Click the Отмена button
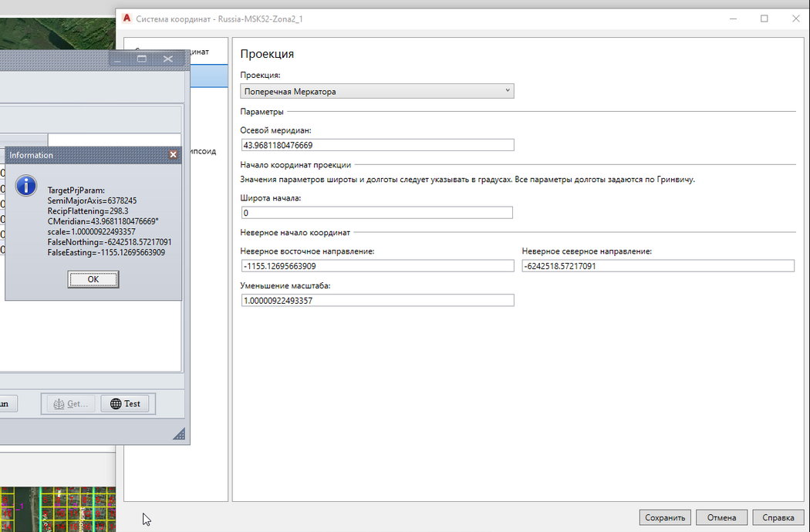The height and width of the screenshot is (532, 810). (721, 517)
